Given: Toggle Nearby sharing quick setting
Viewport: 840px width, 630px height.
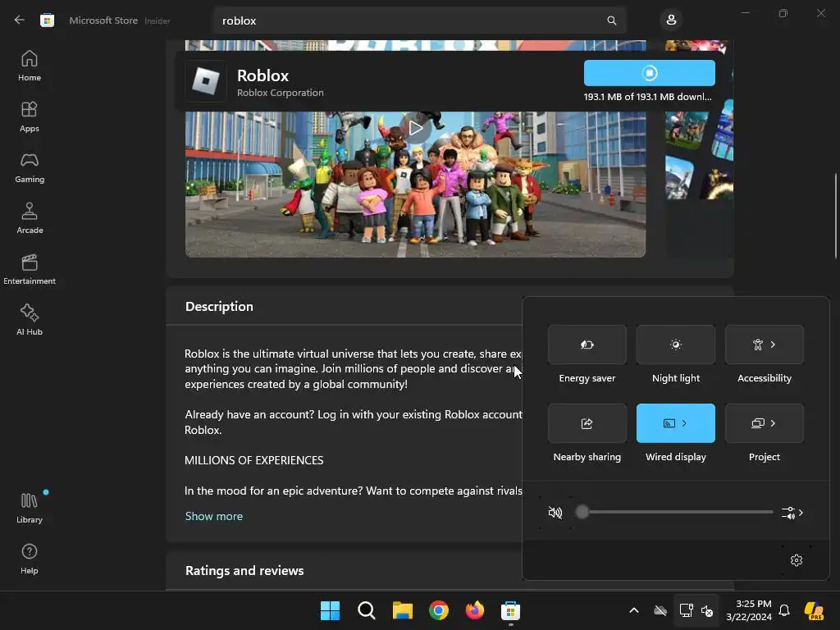Looking at the screenshot, I should click(587, 423).
